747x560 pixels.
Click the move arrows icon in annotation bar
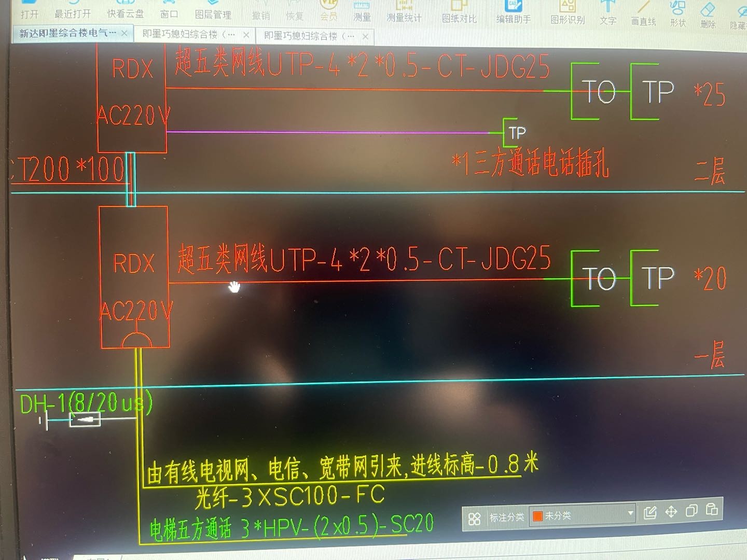(x=671, y=512)
